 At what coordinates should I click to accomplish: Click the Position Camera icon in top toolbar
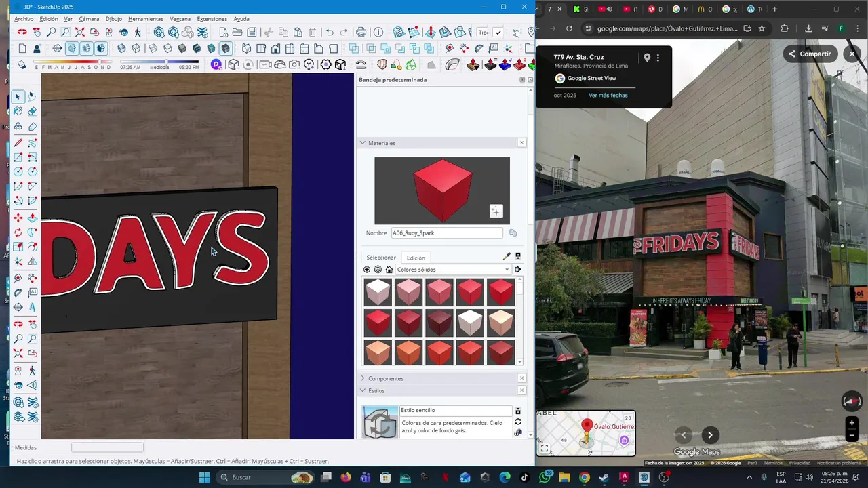pyautogui.click(x=108, y=32)
